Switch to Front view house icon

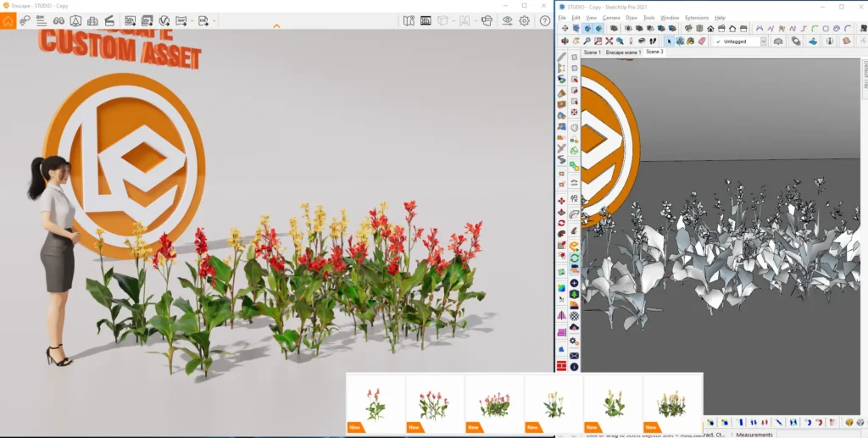click(710, 28)
